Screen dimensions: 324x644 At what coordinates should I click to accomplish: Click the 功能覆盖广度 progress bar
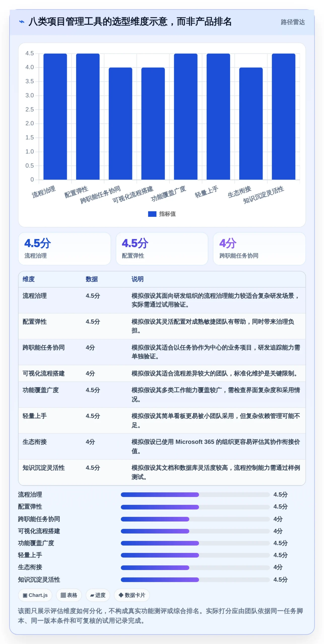tap(195, 543)
